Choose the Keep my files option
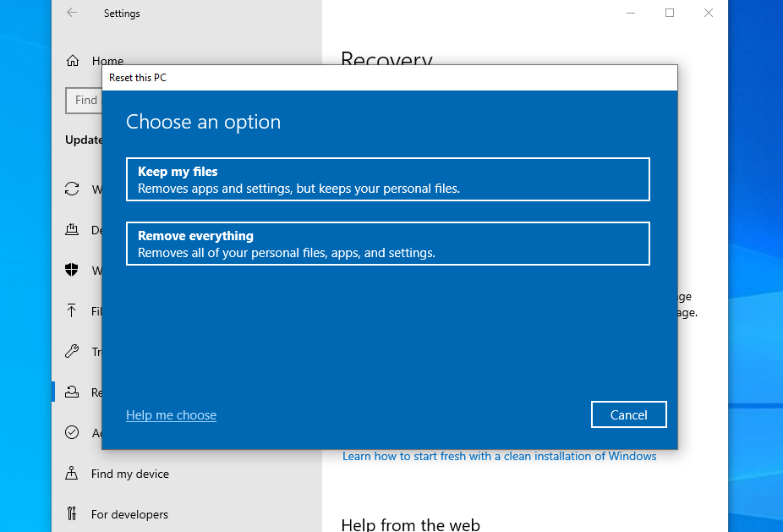 click(387, 178)
